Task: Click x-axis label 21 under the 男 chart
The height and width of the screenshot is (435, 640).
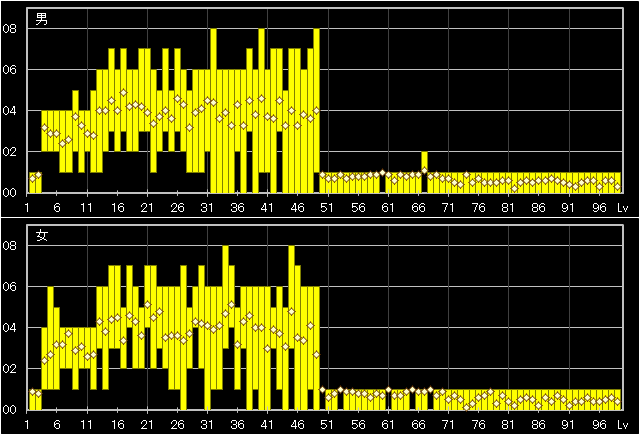Action: 147,208
